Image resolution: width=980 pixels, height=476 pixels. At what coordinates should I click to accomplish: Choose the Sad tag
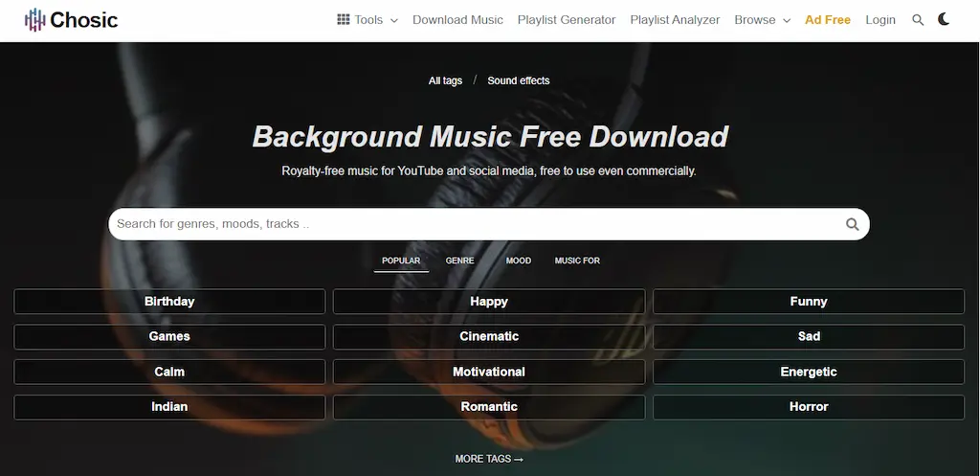coord(809,336)
